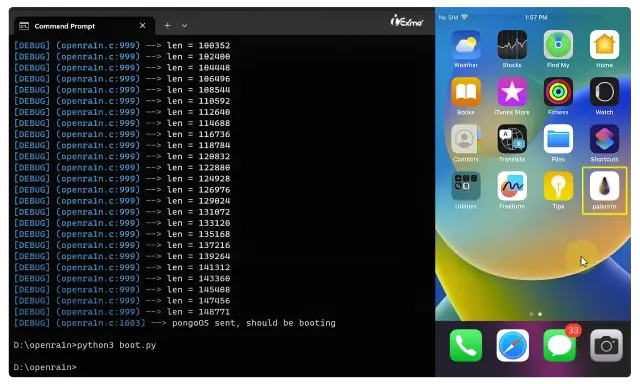This screenshot has width=640, height=384.
Task: Select the Command Prompt tab
Action: [x=84, y=26]
